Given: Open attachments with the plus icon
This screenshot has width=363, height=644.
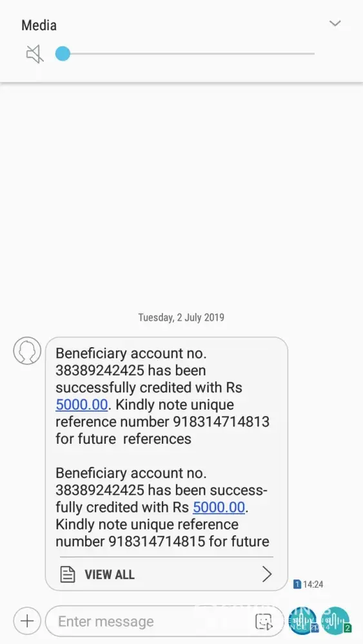Looking at the screenshot, I should point(27,621).
